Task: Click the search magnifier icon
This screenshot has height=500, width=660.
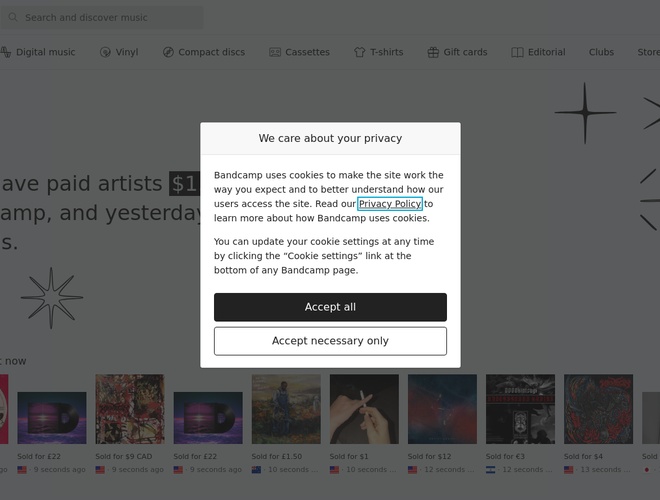Action: point(13,18)
